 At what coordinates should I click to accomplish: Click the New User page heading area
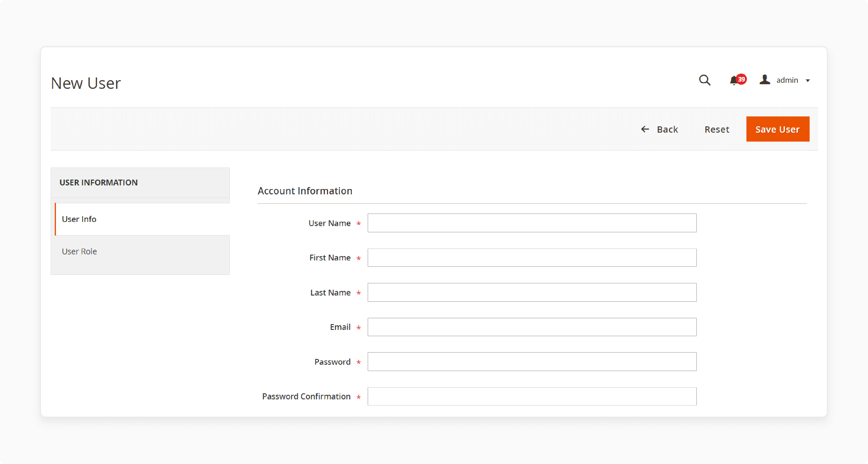point(86,83)
